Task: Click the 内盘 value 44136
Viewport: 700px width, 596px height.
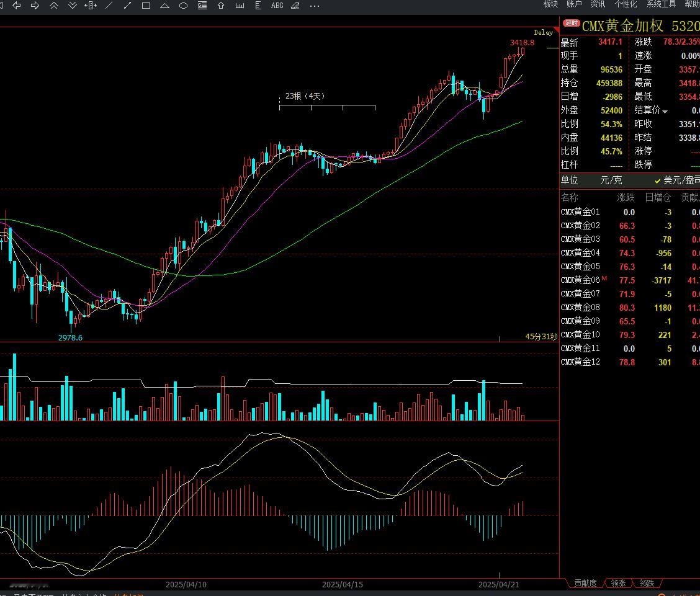Action: coord(612,138)
